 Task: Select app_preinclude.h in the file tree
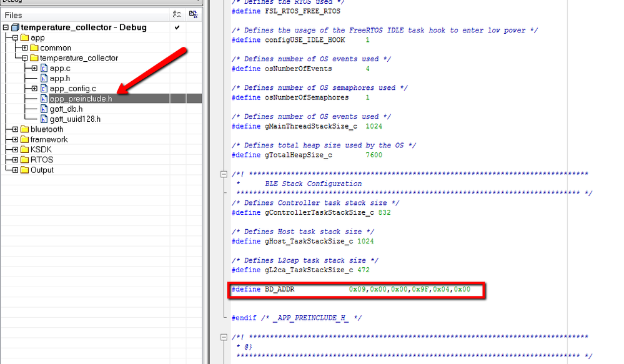click(81, 99)
